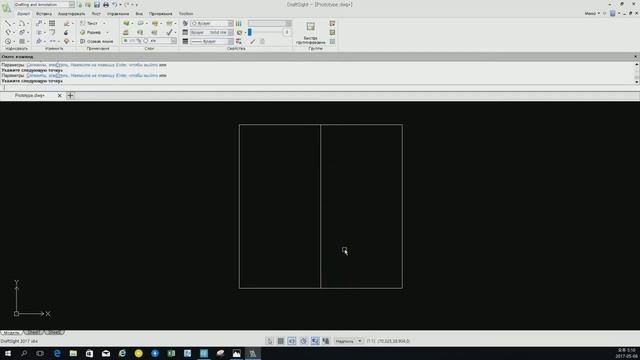The image size is (640, 360).
Task: Open Windows Start menu
Action: click(8, 353)
